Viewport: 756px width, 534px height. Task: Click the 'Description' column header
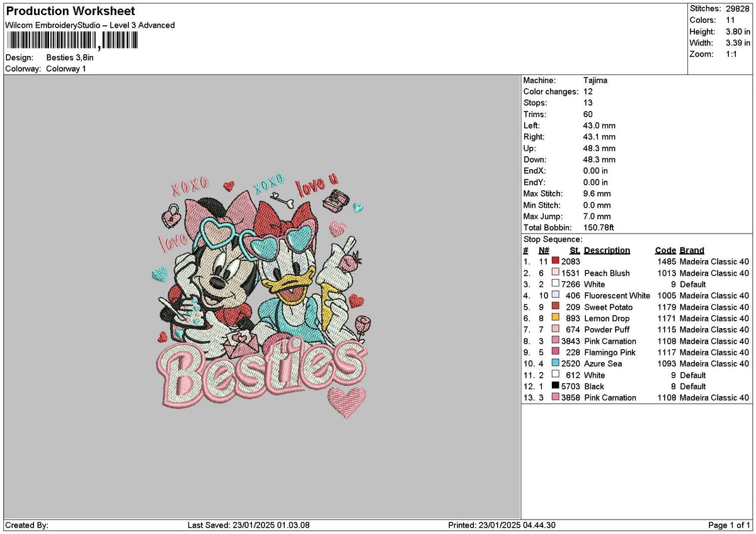[x=607, y=250]
